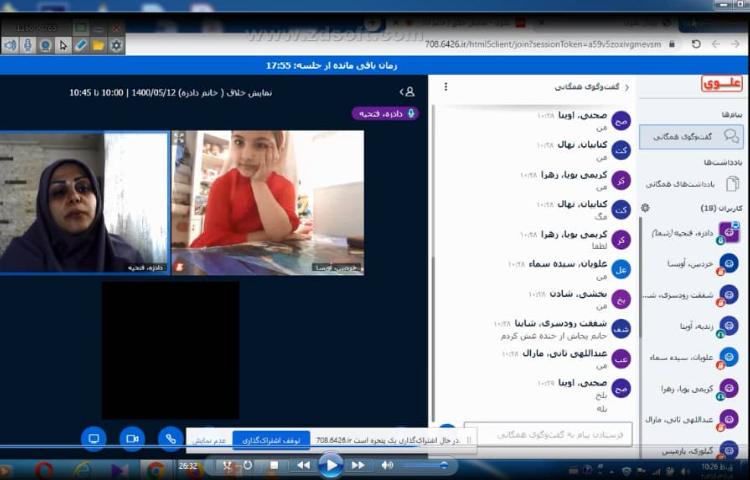This screenshot has height=480, width=750.
Task: Click the red علوی logo
Action: 721,84
